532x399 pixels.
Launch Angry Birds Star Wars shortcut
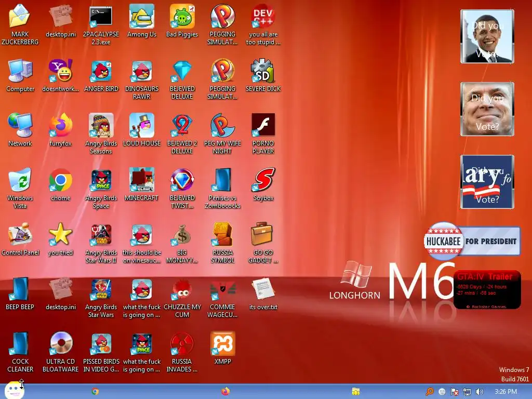(101, 289)
